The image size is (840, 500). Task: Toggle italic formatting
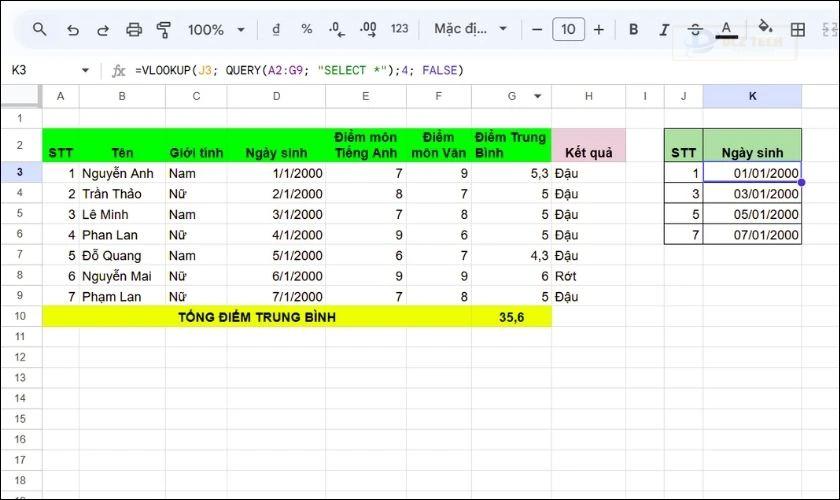click(664, 29)
